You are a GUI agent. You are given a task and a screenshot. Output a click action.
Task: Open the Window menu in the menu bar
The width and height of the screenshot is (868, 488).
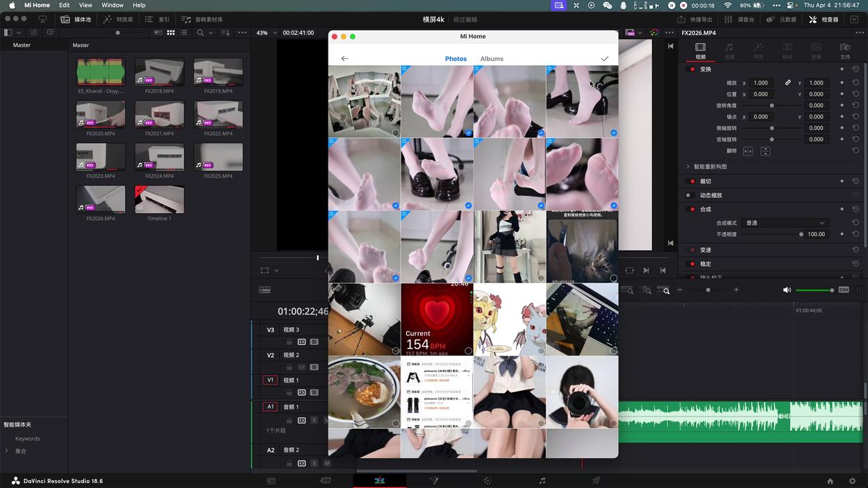click(112, 5)
